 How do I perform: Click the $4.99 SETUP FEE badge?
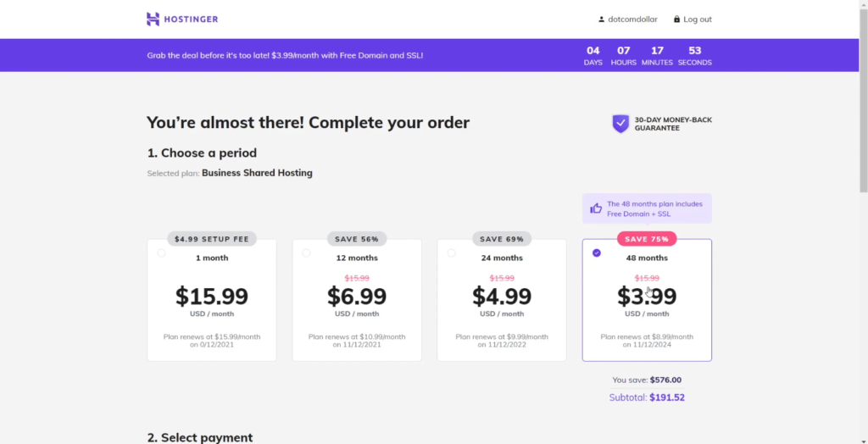click(x=212, y=239)
